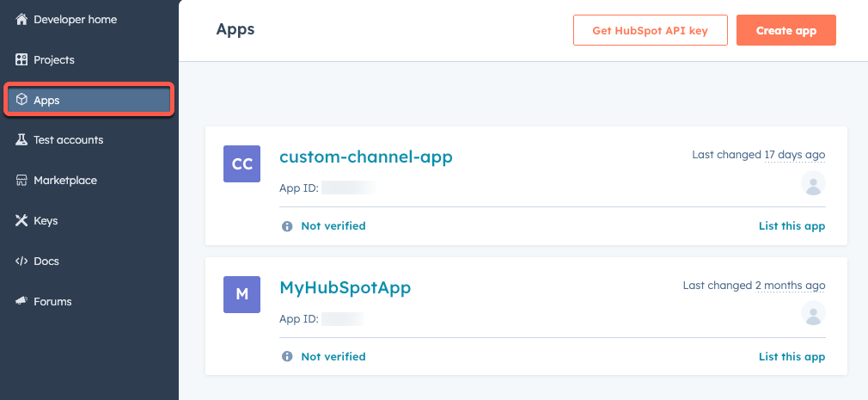Click Not verified status on custom-channel-app

tap(333, 226)
